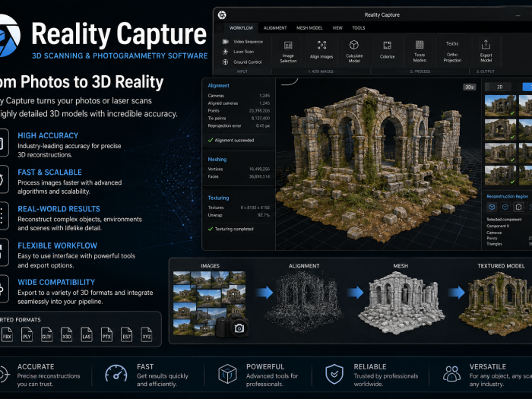Click the 3. OUTPUT ribbon group label
Screen dimensions: 532x399
(x=485, y=71)
